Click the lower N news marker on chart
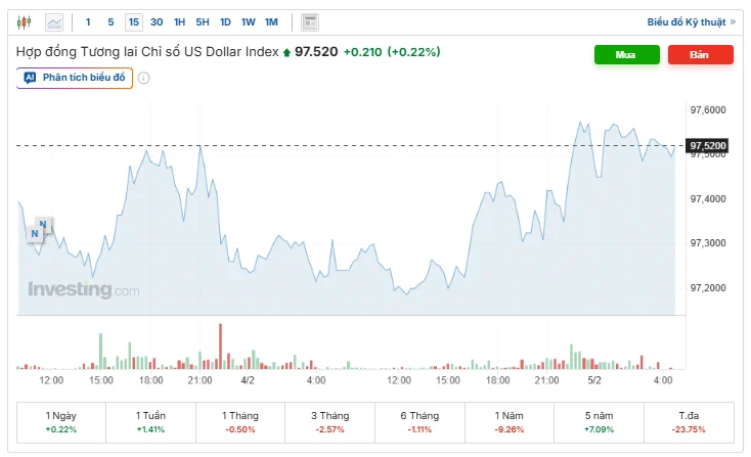This screenshot has width=751, height=457. tap(35, 234)
